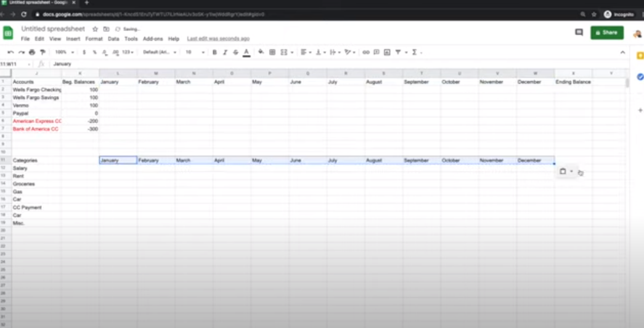Click the Untitled spreadsheet title field
Viewport: 644px width, 328px height.
(53, 29)
